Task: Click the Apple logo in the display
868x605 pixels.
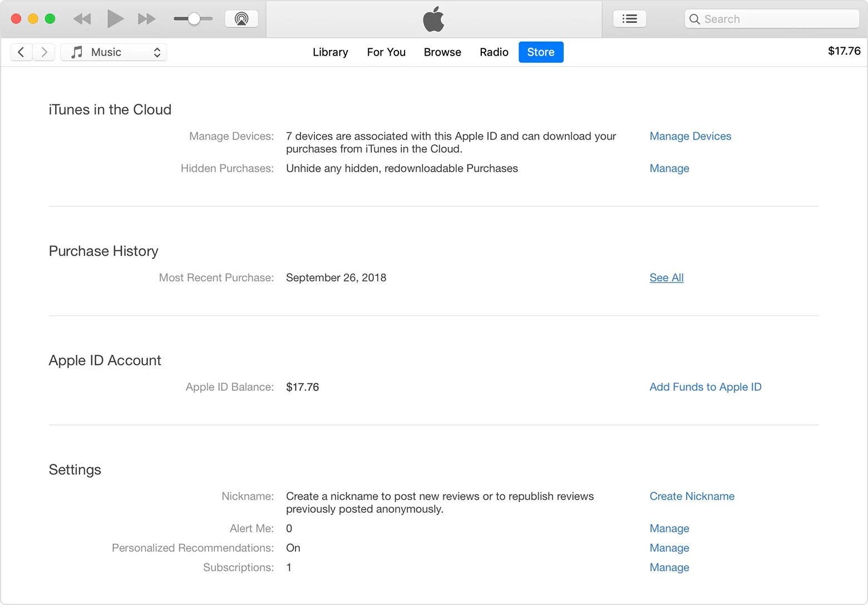Action: click(x=433, y=19)
